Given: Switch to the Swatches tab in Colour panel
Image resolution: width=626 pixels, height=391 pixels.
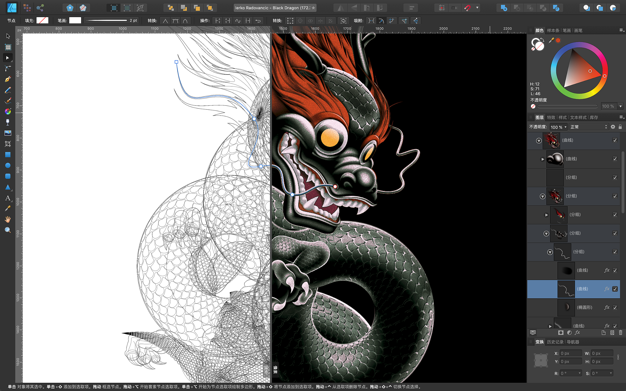Looking at the screenshot, I should [553, 30].
